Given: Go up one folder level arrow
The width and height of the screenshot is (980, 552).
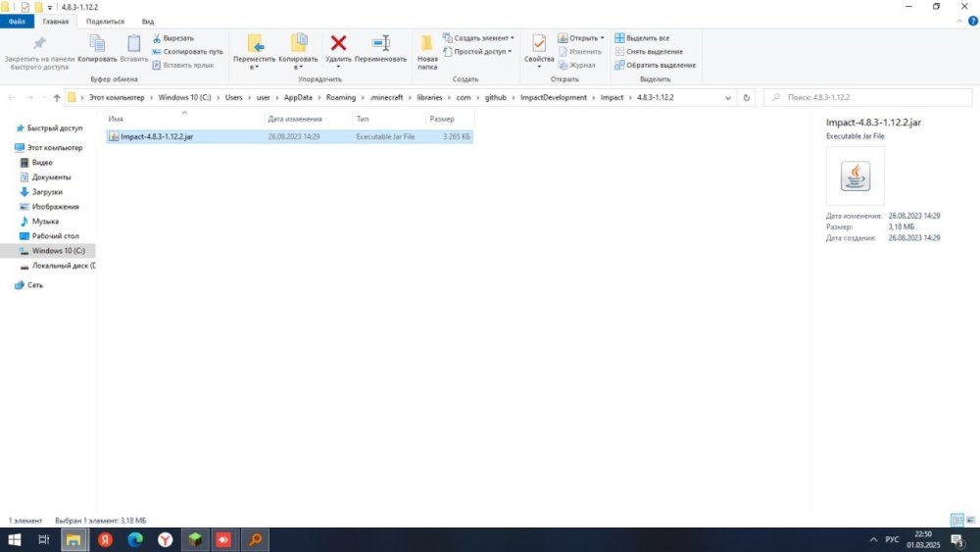Looking at the screenshot, I should tap(57, 97).
